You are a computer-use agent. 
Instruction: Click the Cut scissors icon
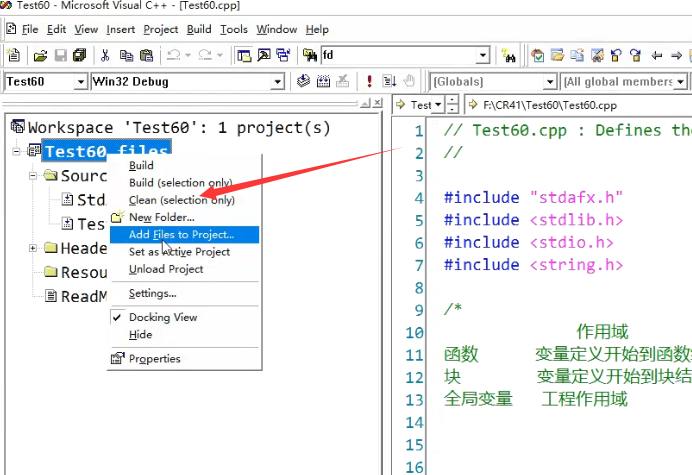tap(106, 56)
